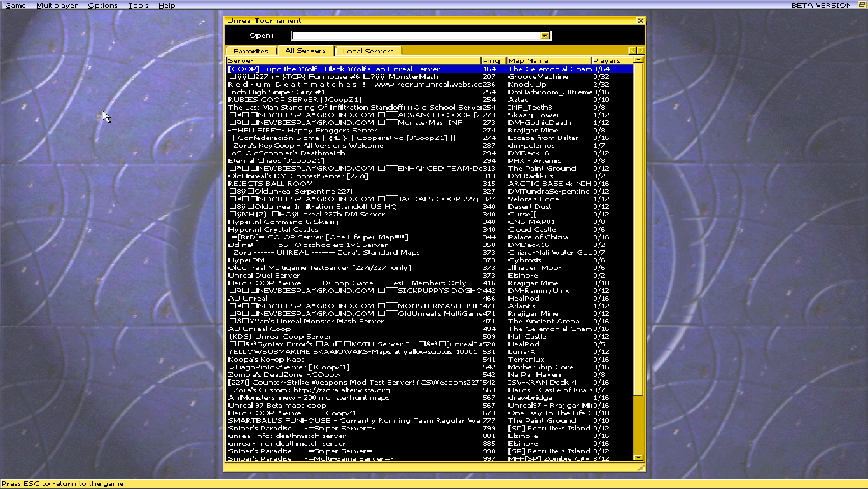Click the ping value 777
This screenshot has width=868, height=489.
pos(489,420)
